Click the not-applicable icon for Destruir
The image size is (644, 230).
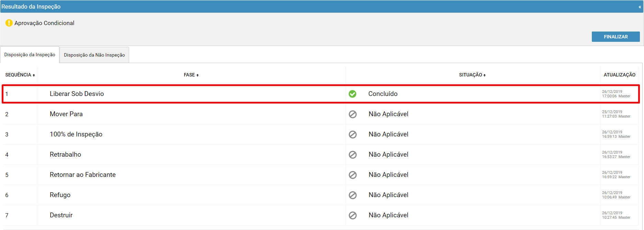coord(353,215)
